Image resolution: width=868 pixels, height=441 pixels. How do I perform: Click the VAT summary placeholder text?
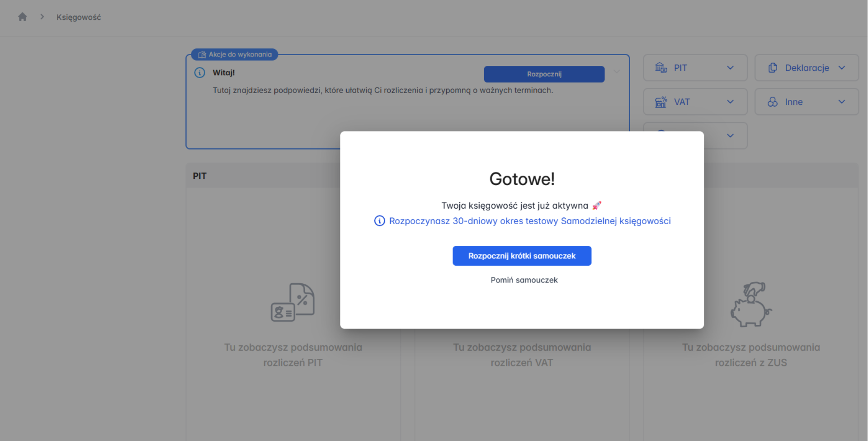pyautogui.click(x=522, y=355)
